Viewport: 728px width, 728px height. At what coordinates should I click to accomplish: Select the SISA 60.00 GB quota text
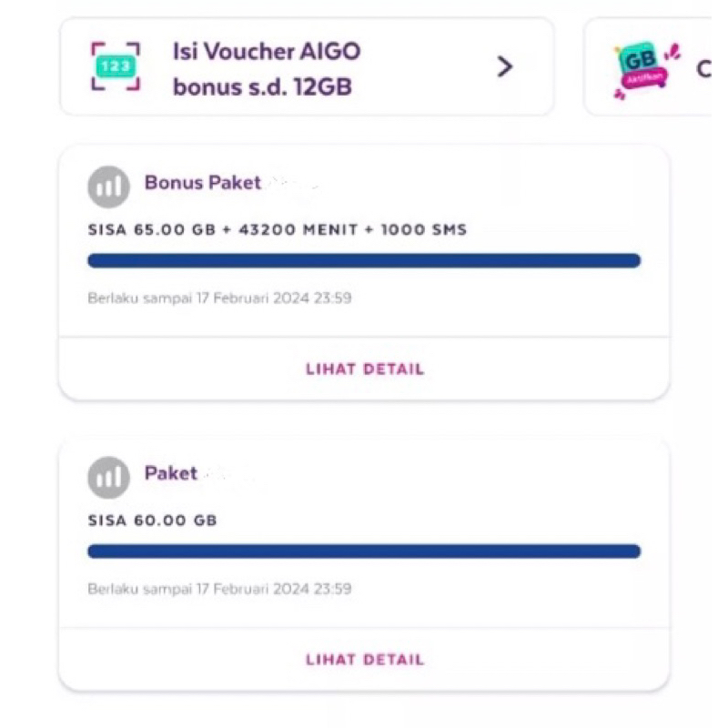click(153, 521)
